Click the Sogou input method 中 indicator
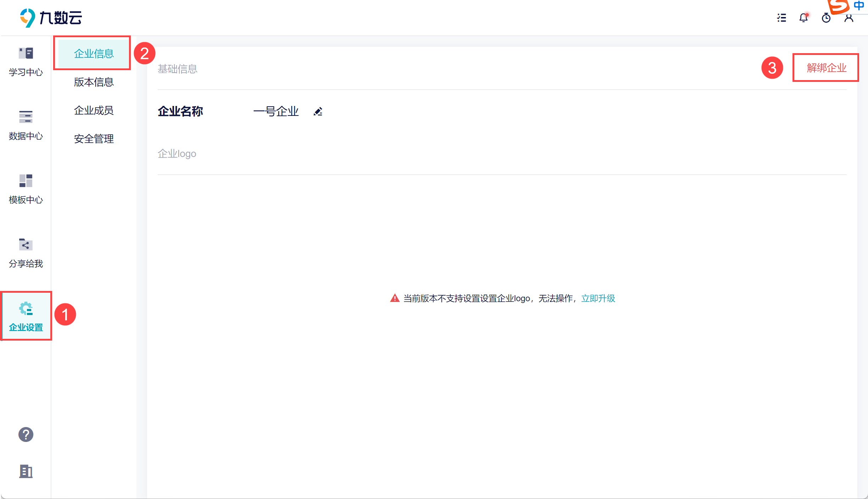 tap(858, 5)
